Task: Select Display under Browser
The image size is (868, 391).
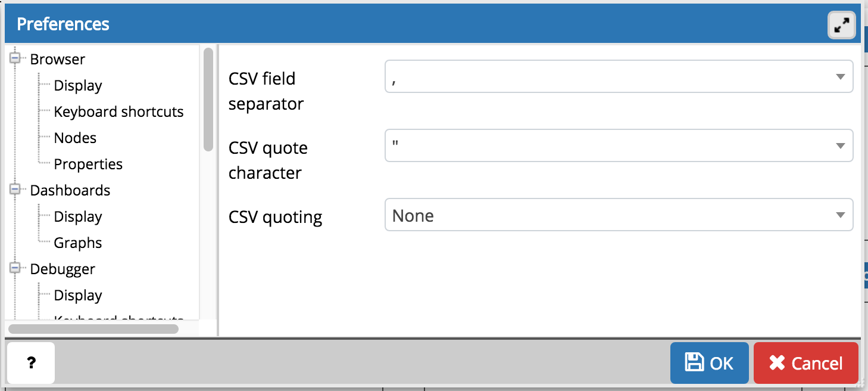Action: 77,85
